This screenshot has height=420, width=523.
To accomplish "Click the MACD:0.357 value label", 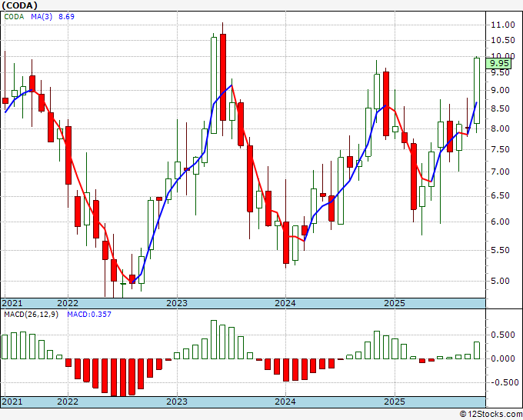I will pos(89,315).
